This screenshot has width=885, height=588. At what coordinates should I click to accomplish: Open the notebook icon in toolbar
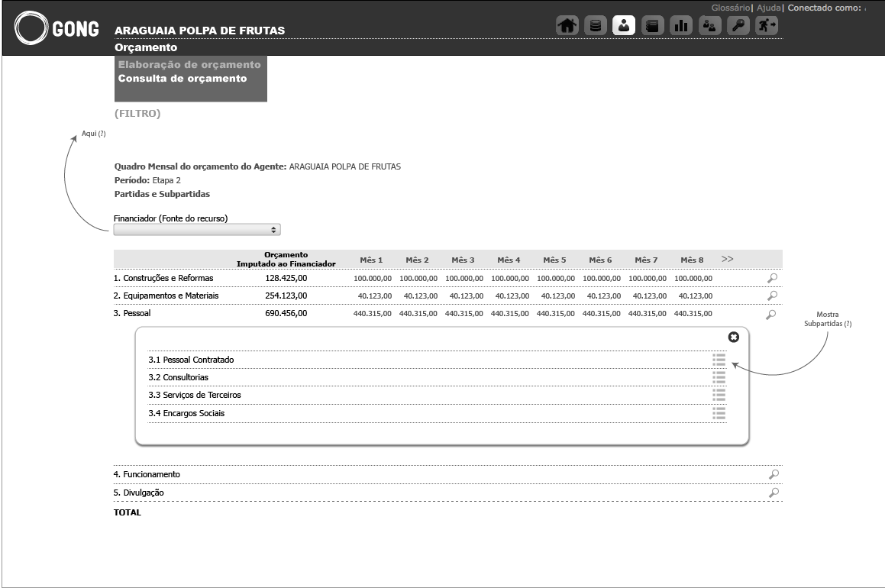pos(652,25)
